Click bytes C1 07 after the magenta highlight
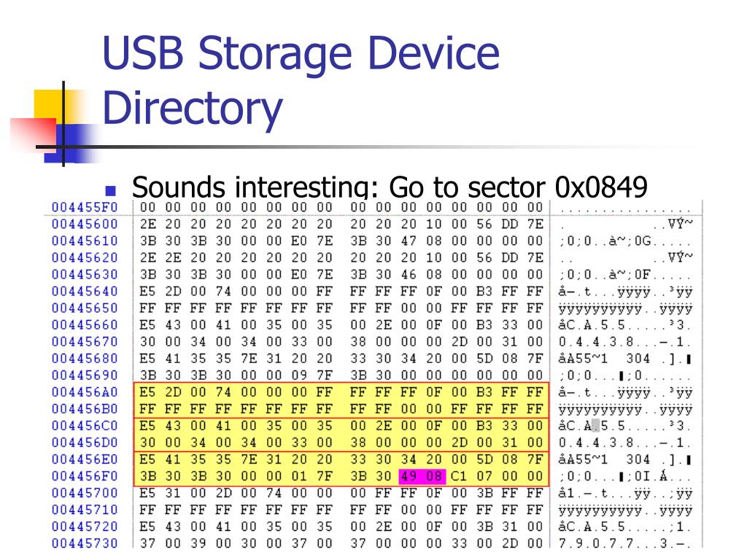This screenshot has width=747, height=560. pyautogui.click(x=472, y=476)
